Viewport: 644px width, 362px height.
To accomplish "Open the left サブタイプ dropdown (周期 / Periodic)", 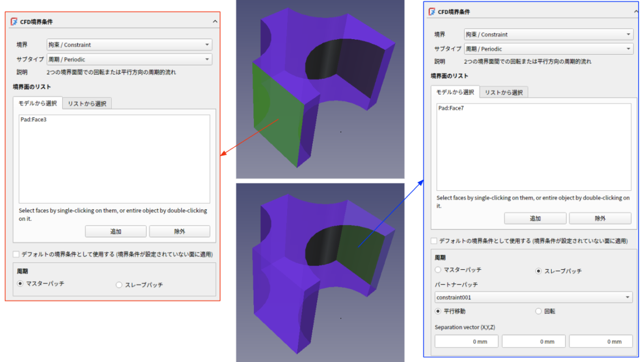I will click(129, 60).
